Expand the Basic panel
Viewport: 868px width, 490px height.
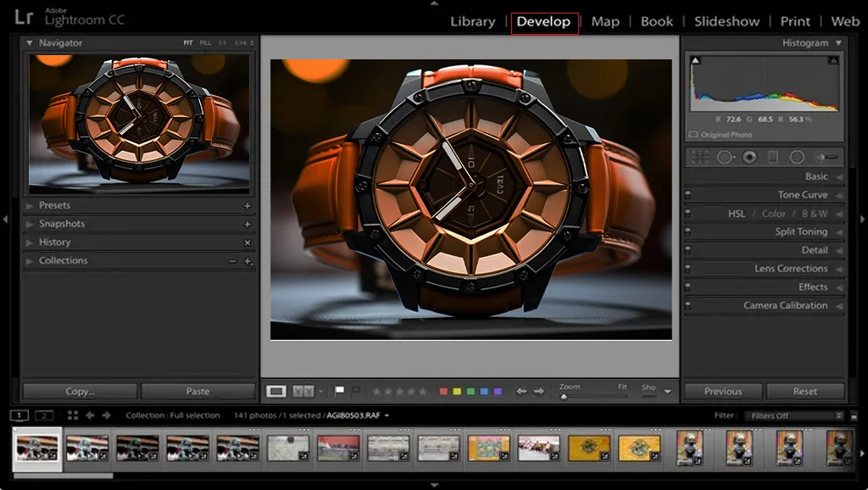pyautogui.click(x=839, y=176)
